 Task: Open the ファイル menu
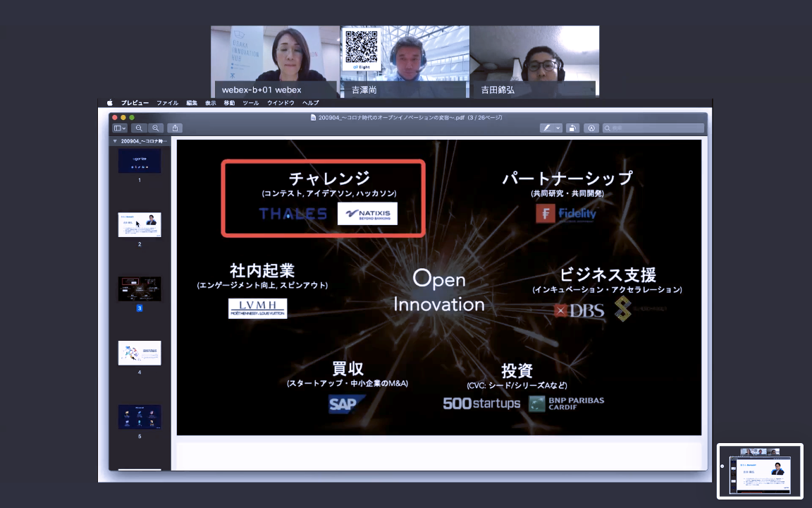click(167, 102)
